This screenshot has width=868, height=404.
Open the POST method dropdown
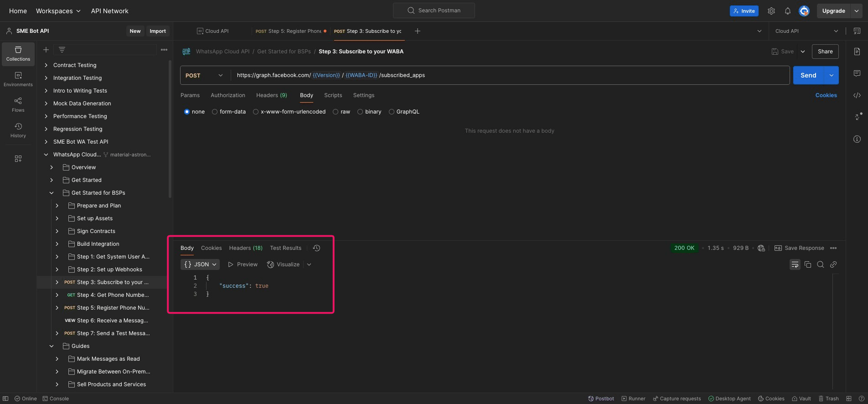click(x=205, y=75)
